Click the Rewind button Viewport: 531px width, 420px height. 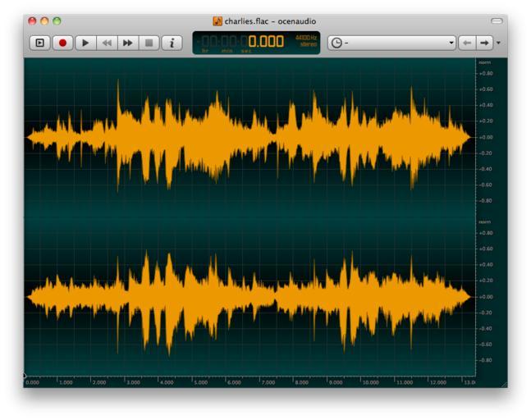tap(107, 43)
